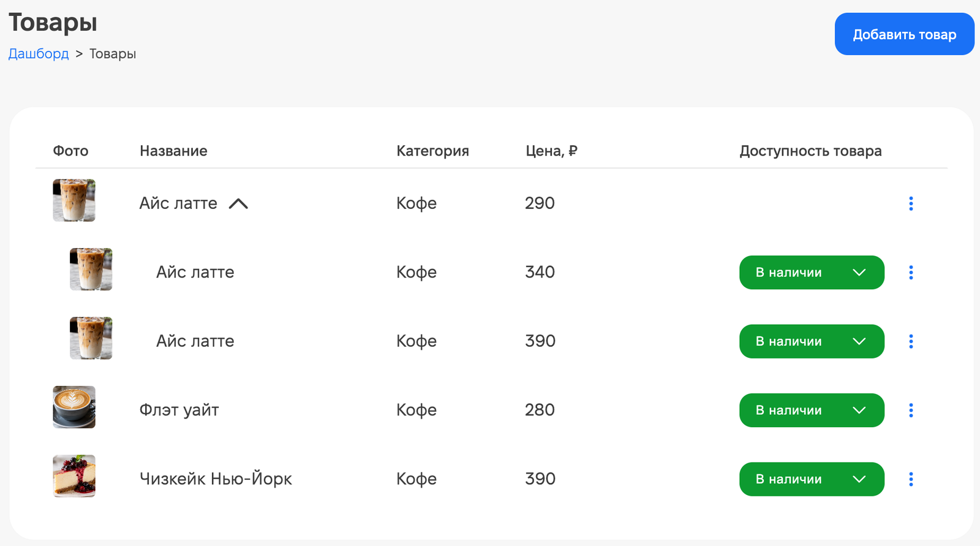The height and width of the screenshot is (546, 980).
Task: Collapse the Айс латте variants chevron
Action: [238, 203]
